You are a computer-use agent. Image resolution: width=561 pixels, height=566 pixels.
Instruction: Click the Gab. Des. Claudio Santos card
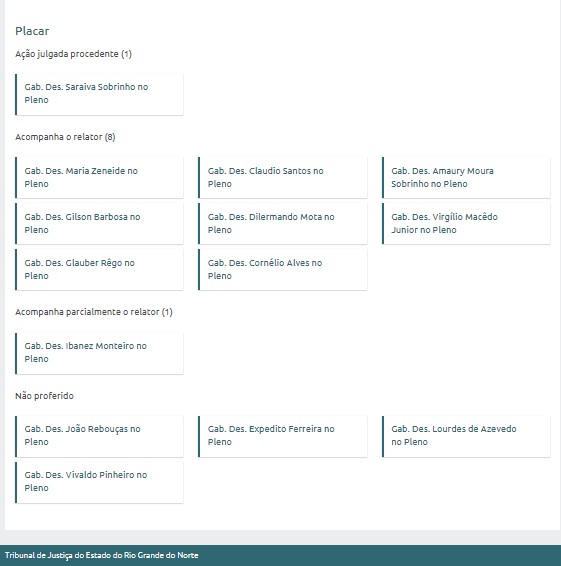(x=283, y=177)
